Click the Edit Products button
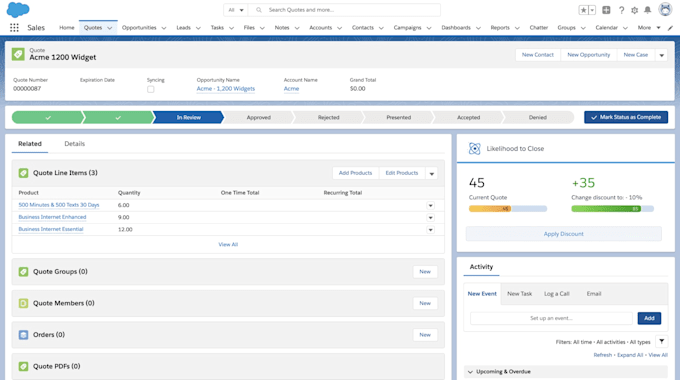 point(402,173)
